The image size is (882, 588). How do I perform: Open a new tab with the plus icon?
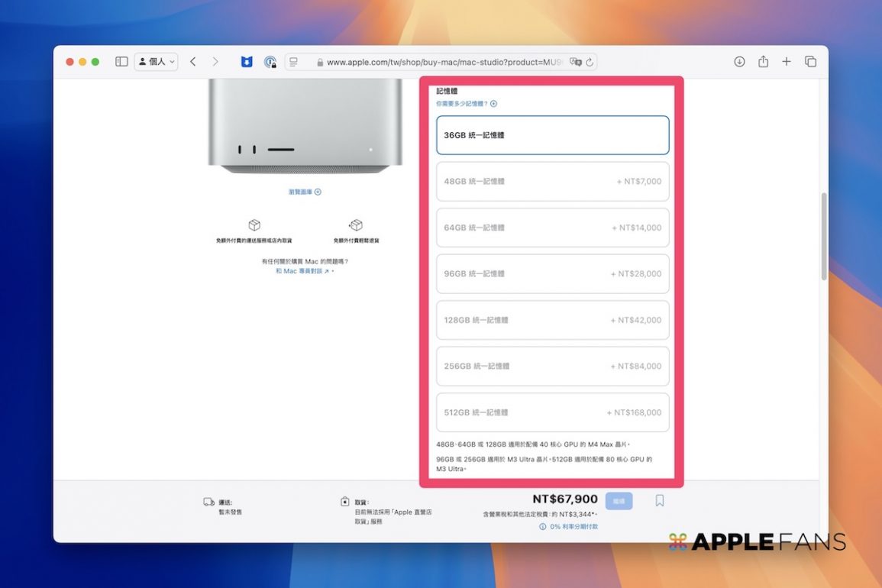787,62
